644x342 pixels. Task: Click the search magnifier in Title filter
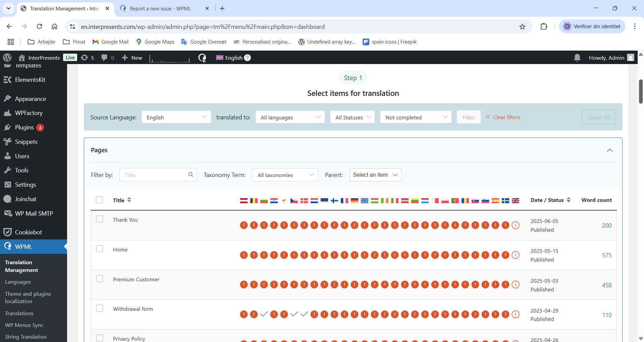[x=191, y=175]
